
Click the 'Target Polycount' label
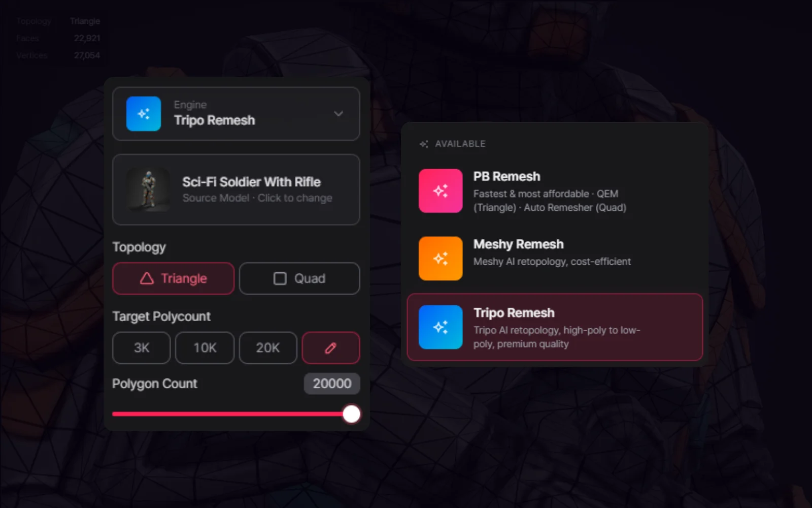[161, 316]
